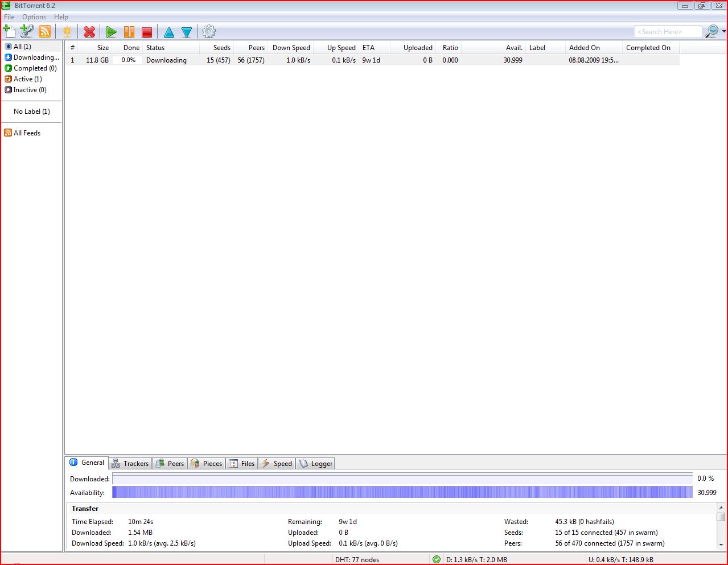Image resolution: width=728 pixels, height=565 pixels.
Task: Sort torrents by Peers column
Action: pyautogui.click(x=250, y=48)
